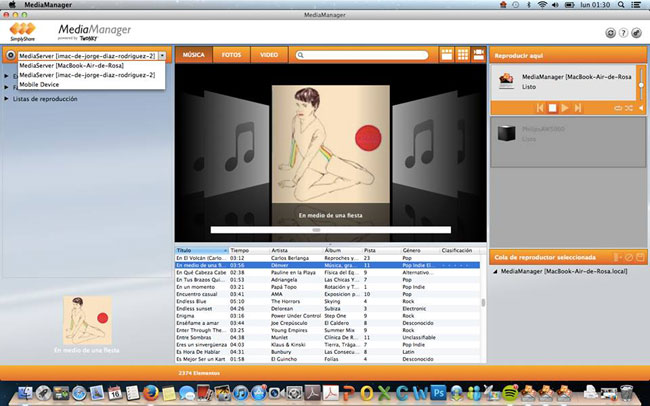Click the right placeholder album in cover flow
The width and height of the screenshot is (650, 406).
point(425,144)
